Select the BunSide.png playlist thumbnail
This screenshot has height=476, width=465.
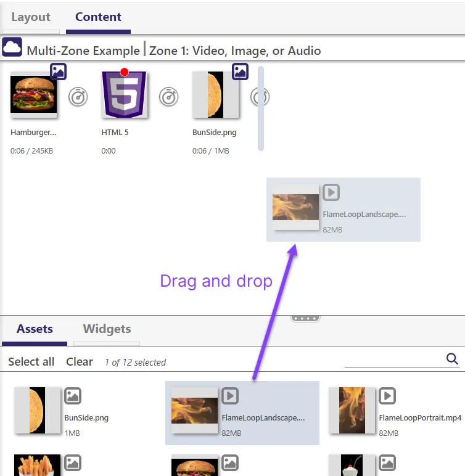pos(216,94)
